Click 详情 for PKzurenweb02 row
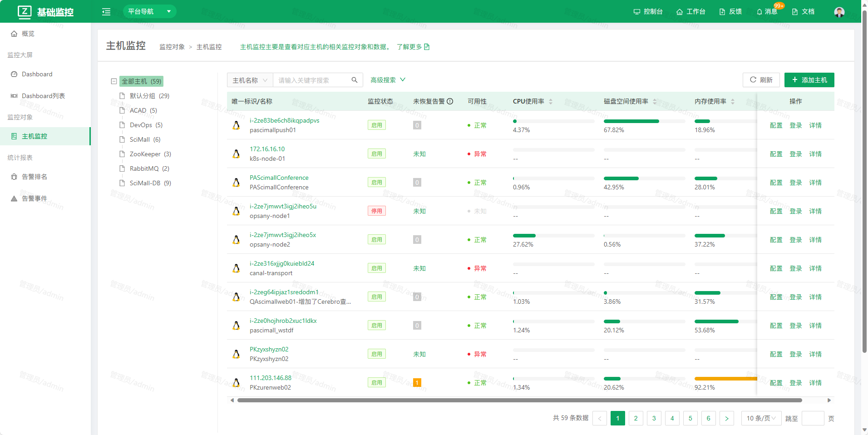Screen dimensions: 868x435 815,383
